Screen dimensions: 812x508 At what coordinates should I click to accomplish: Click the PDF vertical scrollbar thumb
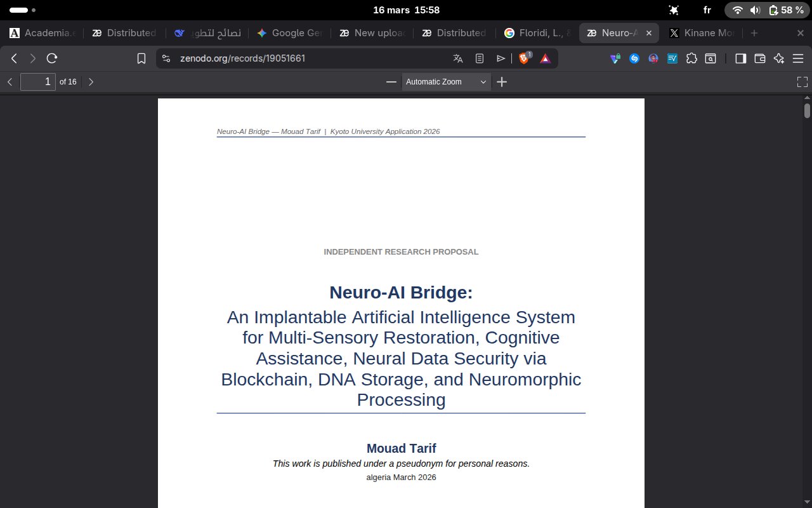pyautogui.click(x=807, y=110)
